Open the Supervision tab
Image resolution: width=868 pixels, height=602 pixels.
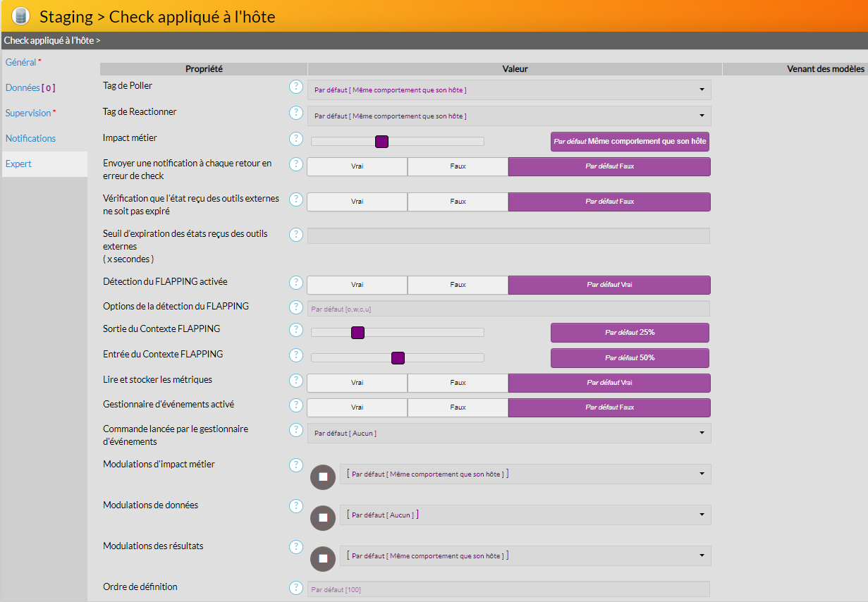(28, 113)
